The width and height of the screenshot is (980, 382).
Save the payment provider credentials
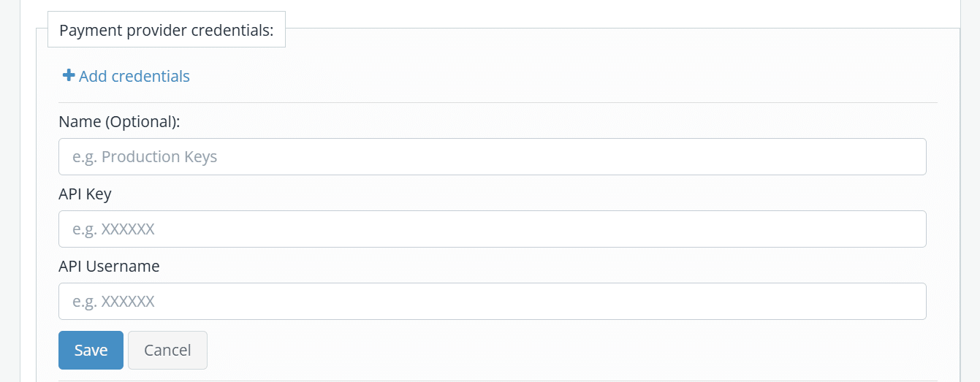[x=91, y=350]
